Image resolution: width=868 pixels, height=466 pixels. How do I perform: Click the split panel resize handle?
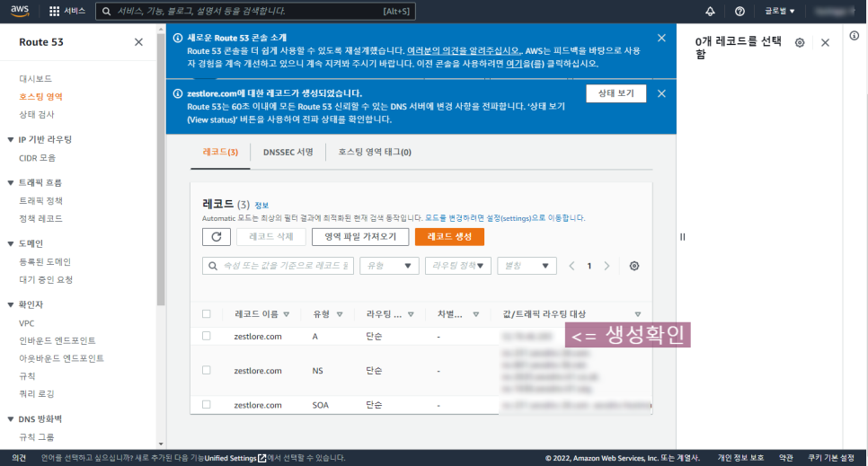(x=683, y=237)
